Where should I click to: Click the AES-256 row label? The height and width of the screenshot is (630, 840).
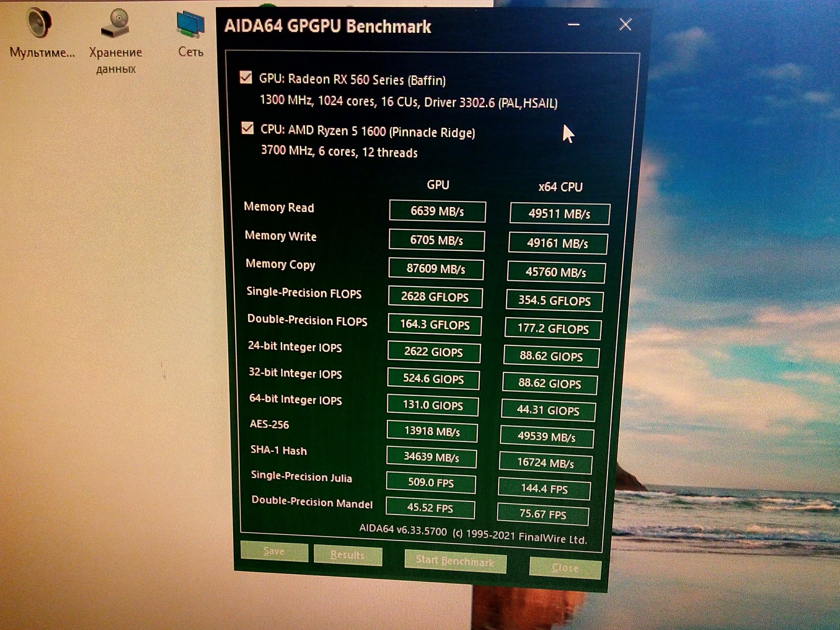[269, 424]
